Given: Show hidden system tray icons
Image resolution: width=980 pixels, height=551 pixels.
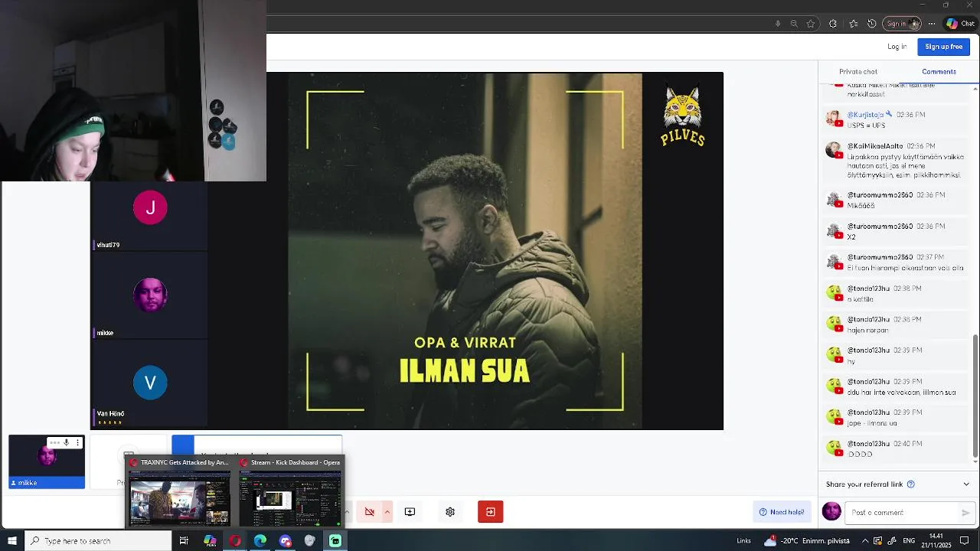Looking at the screenshot, I should [x=866, y=541].
